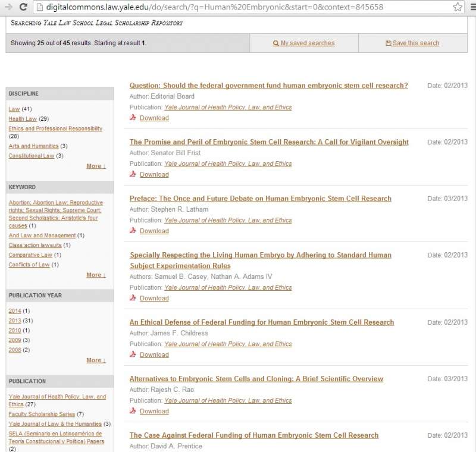
Task: Reload the page with browser refresh icon
Action: point(23,7)
